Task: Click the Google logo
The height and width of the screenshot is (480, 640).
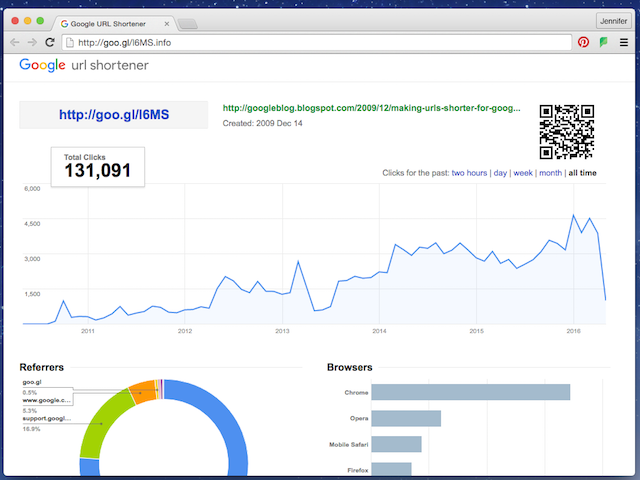Action: [42, 65]
